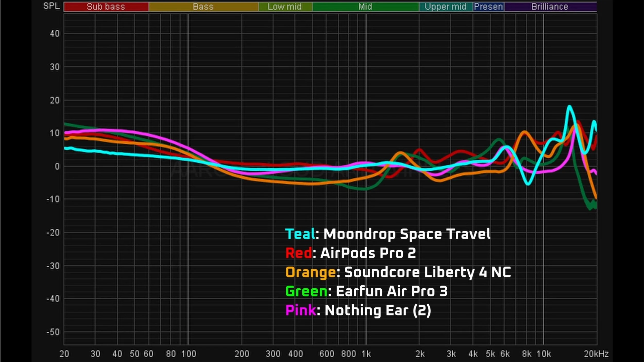Click the Pink Nothing Ear (2) legend
The height and width of the screenshot is (362, 644).
point(358,310)
